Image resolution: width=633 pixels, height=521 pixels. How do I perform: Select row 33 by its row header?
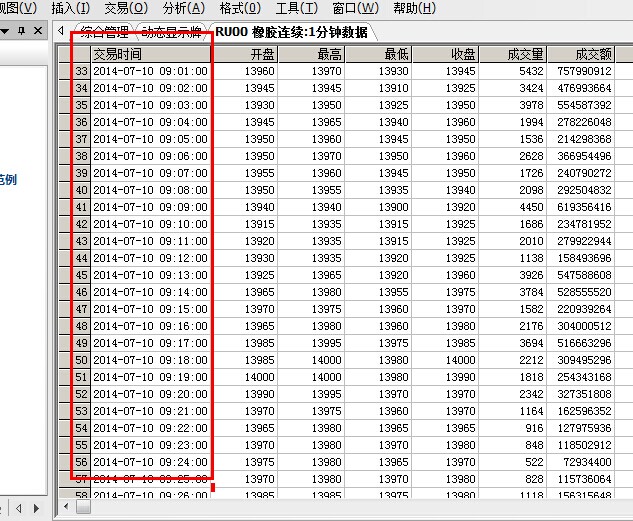(81, 72)
